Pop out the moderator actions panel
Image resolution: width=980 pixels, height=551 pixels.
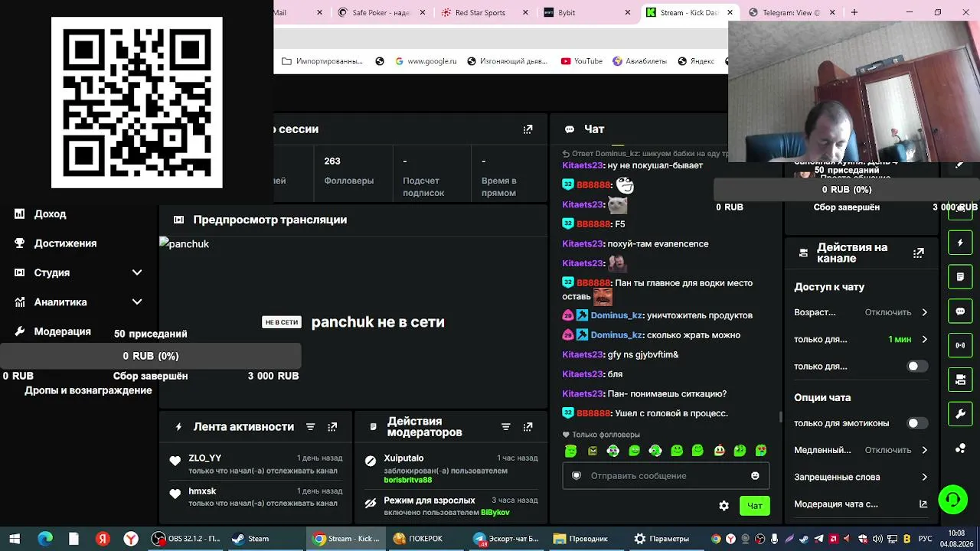click(x=528, y=427)
